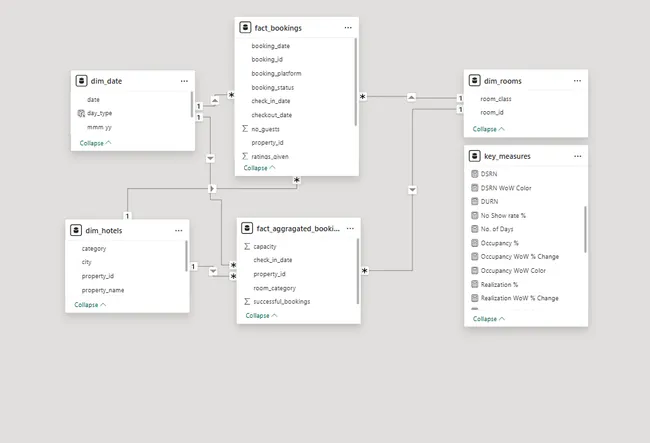Open dim_hotels table more options menu
The image size is (650, 443).
178,230
